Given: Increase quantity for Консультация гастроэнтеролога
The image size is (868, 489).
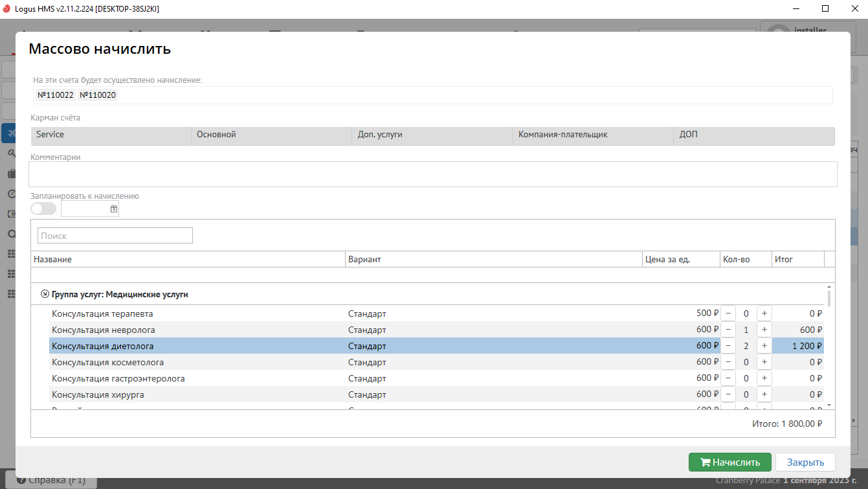Looking at the screenshot, I should pos(764,378).
